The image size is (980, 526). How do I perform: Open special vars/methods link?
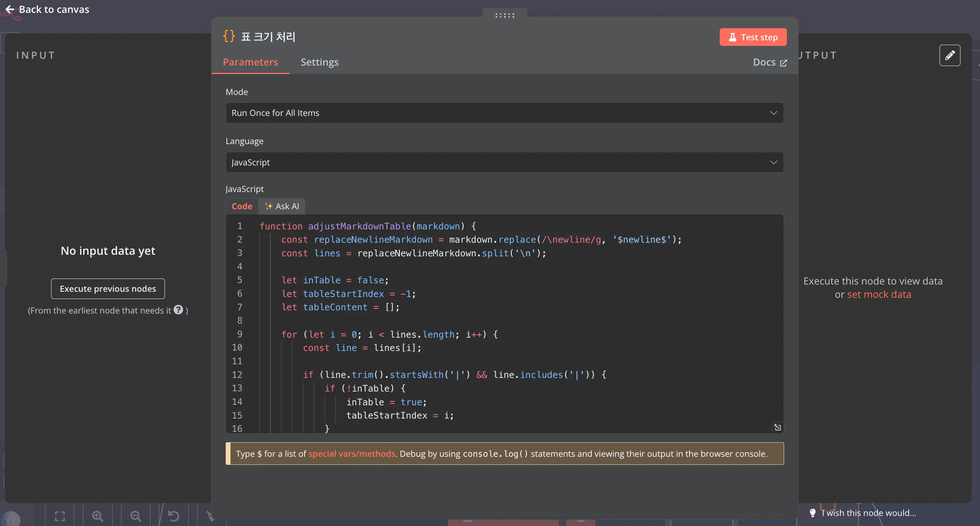(351, 454)
